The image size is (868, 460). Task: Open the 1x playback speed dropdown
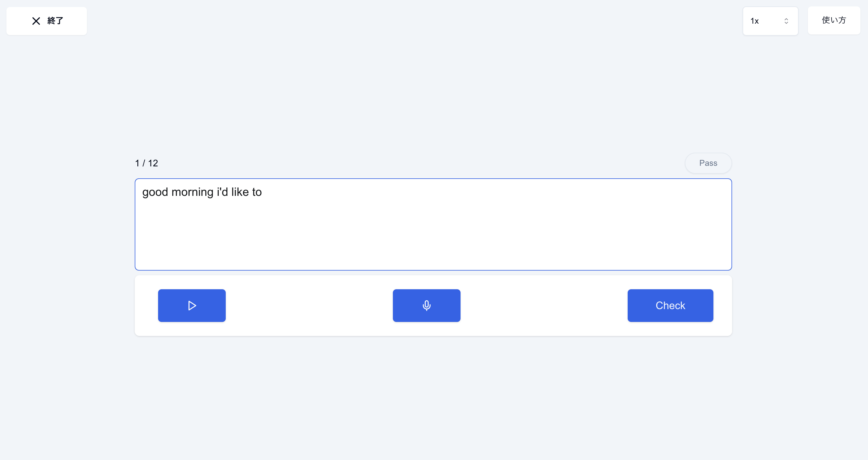pyautogui.click(x=770, y=21)
